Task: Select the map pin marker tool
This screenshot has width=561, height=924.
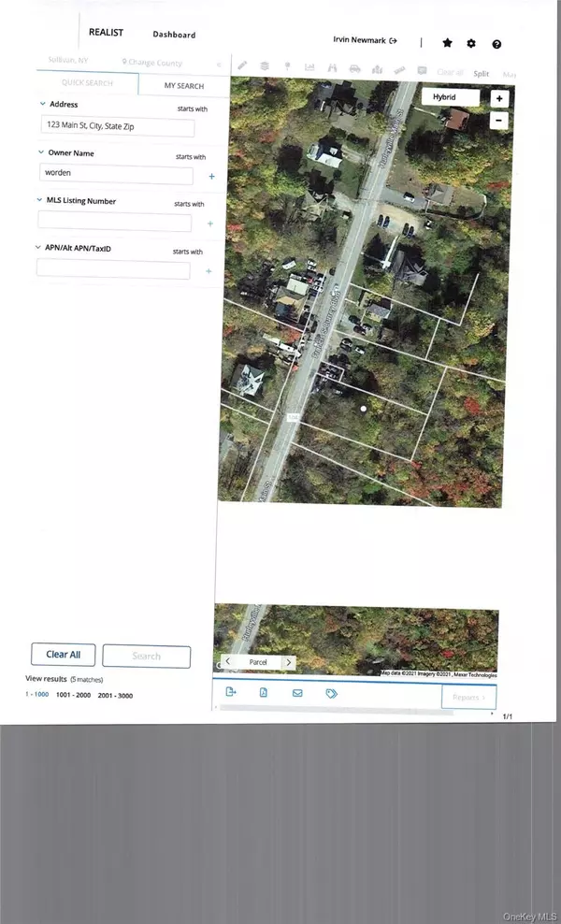Action: click(x=288, y=66)
